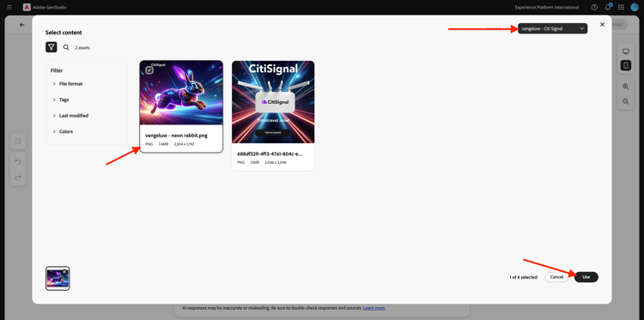
Task: Switch to the desktop preview icon
Action: coord(625,51)
